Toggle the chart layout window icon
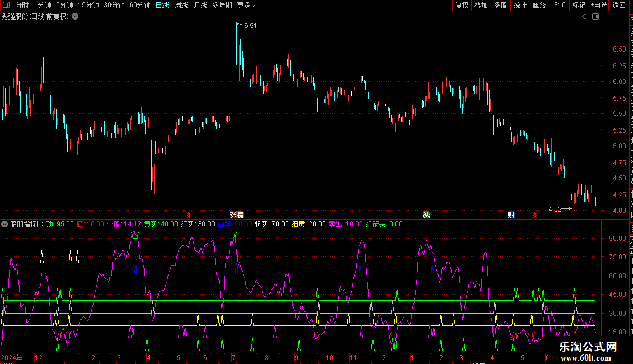Viewport: 633px width, 364px height. (595, 17)
